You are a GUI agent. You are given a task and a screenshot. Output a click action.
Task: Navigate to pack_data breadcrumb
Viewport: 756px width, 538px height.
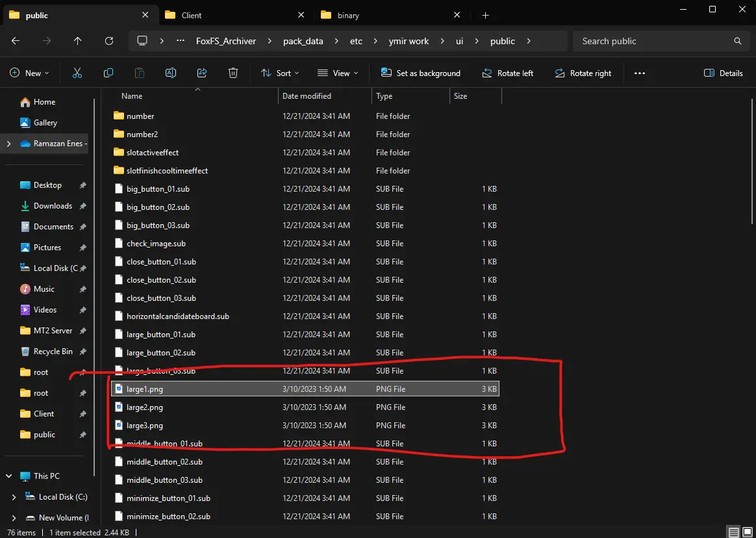[303, 41]
